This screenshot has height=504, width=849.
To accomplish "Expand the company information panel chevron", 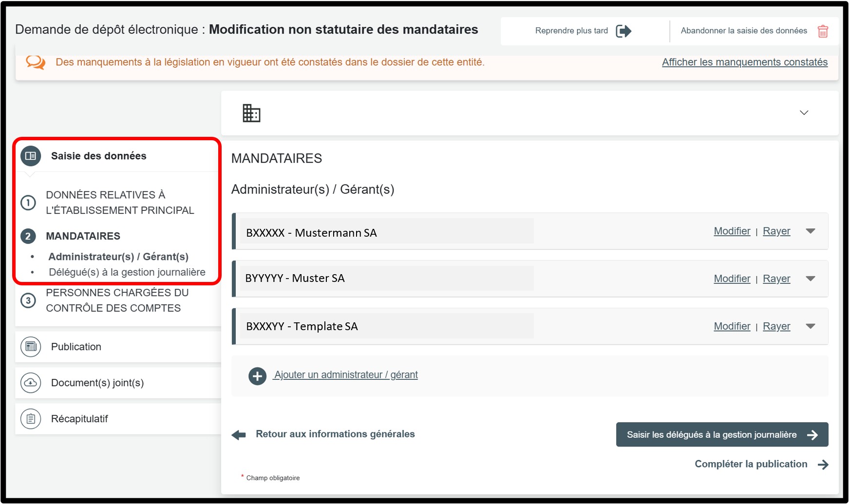I will coord(804,113).
